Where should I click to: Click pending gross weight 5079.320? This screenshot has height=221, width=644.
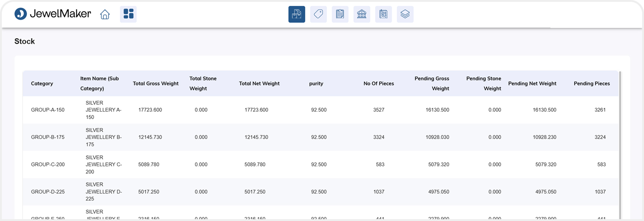tap(439, 164)
